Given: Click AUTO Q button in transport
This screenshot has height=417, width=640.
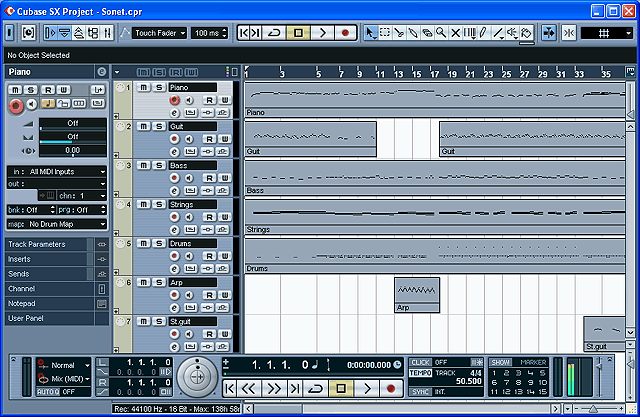Looking at the screenshot, I should pyautogui.click(x=48, y=392).
